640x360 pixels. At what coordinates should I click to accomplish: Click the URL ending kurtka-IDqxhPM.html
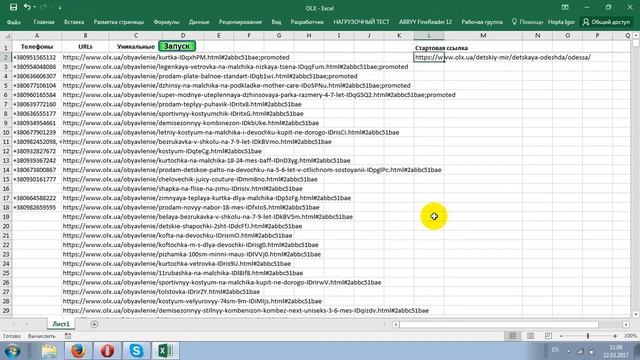coord(176,58)
